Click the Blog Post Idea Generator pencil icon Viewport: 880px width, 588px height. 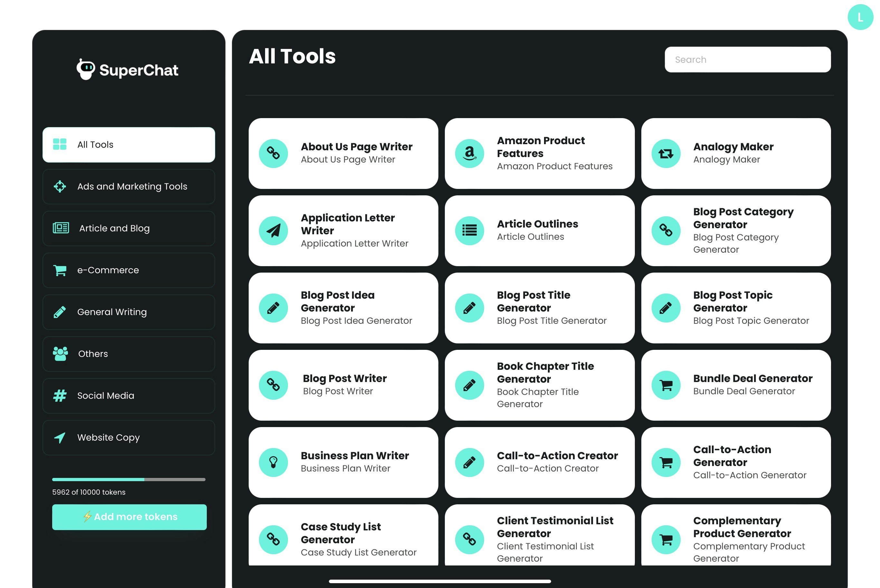[x=273, y=308]
